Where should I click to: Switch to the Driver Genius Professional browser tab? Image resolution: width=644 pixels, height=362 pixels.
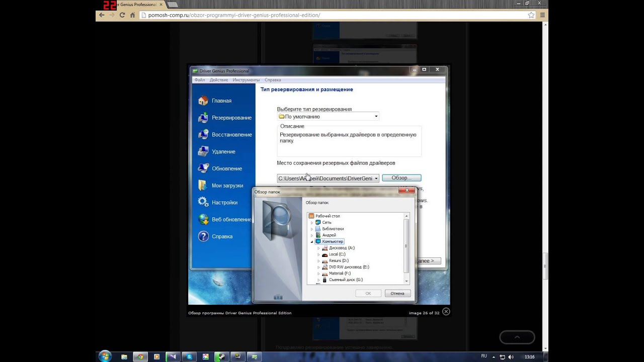[x=136, y=5]
